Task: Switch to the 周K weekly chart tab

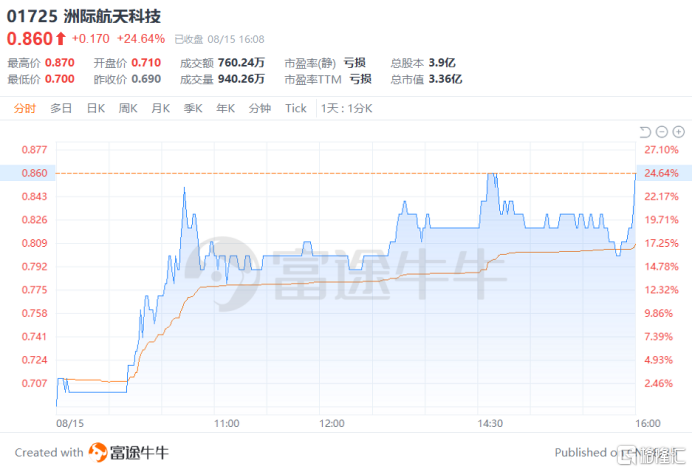Action: (128, 108)
